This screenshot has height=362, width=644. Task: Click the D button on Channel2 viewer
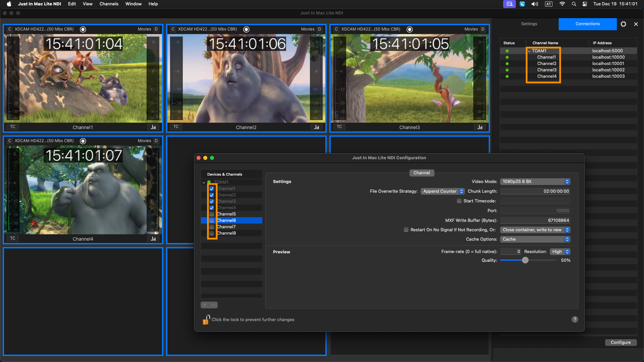click(319, 29)
